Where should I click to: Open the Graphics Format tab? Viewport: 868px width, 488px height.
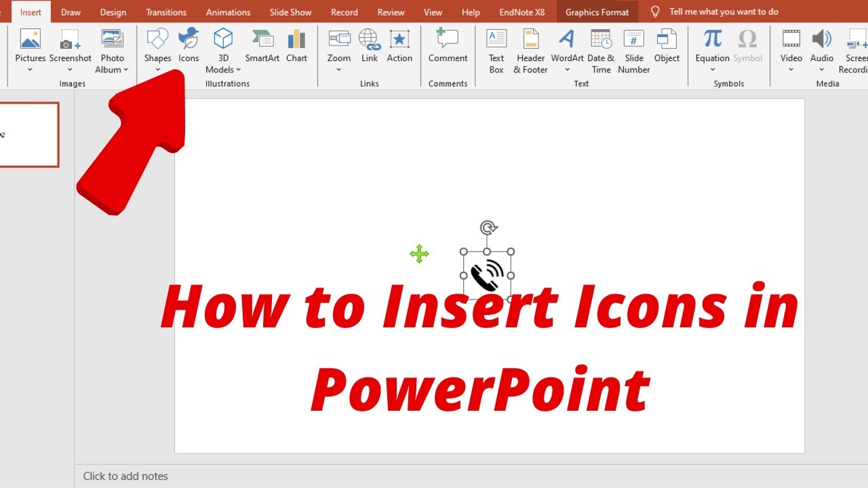(x=597, y=12)
